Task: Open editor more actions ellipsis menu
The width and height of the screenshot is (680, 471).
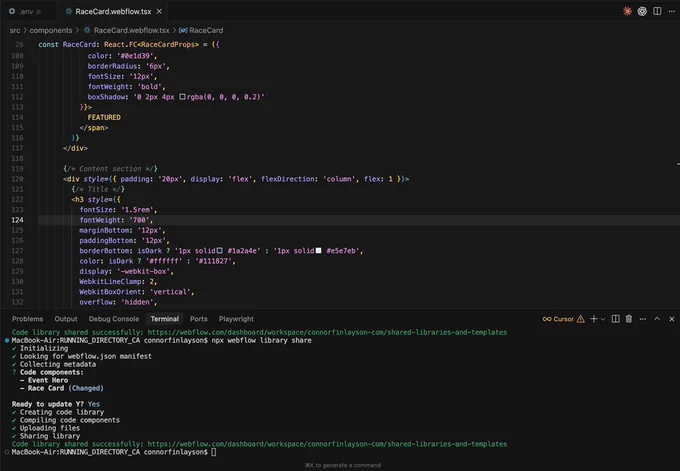Action: (672, 11)
